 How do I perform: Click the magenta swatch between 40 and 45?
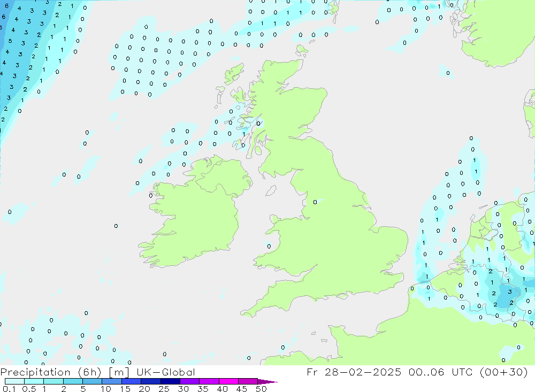tap(228, 381)
